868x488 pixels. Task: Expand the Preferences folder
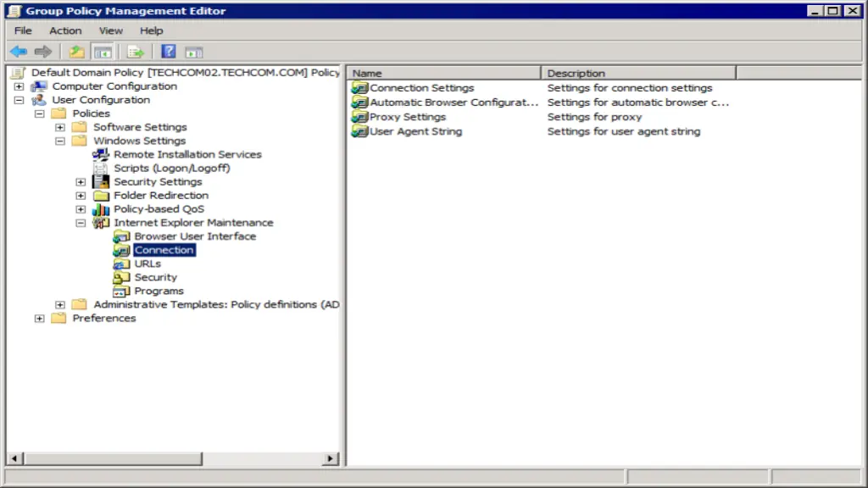pos(39,319)
